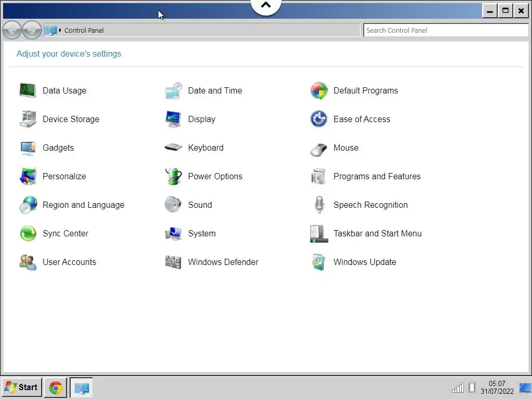
Task: Open the Start menu
Action: 21,388
